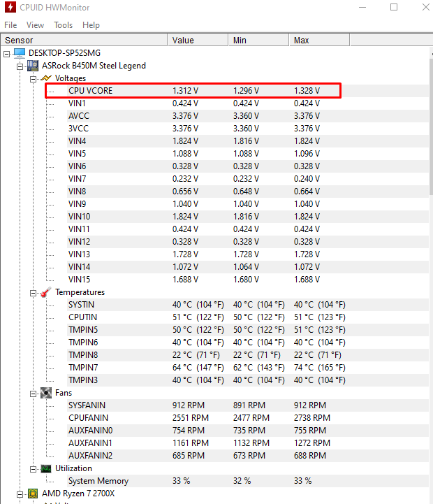Click the HWMonitor lightning bolt app icon
This screenshot has height=504, width=433.
[10, 7]
